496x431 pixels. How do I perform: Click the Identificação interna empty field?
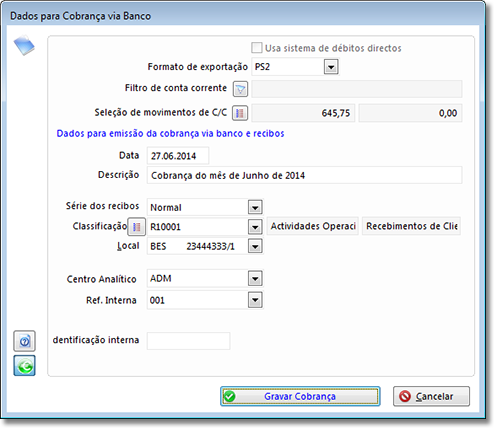(x=188, y=341)
